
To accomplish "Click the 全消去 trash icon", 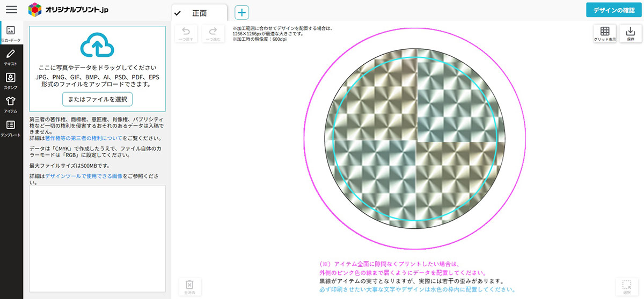I will point(189,286).
